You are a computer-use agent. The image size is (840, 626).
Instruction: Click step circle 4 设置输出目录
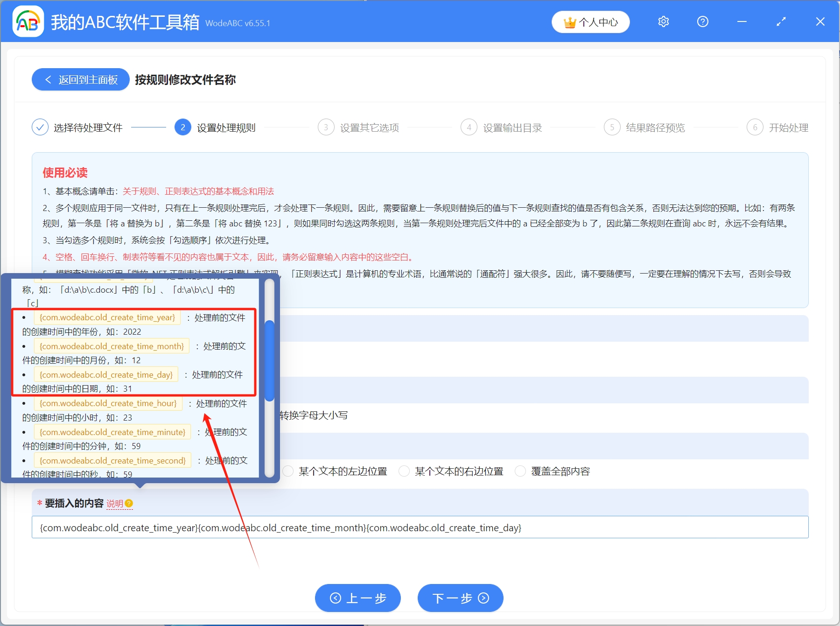tap(469, 127)
